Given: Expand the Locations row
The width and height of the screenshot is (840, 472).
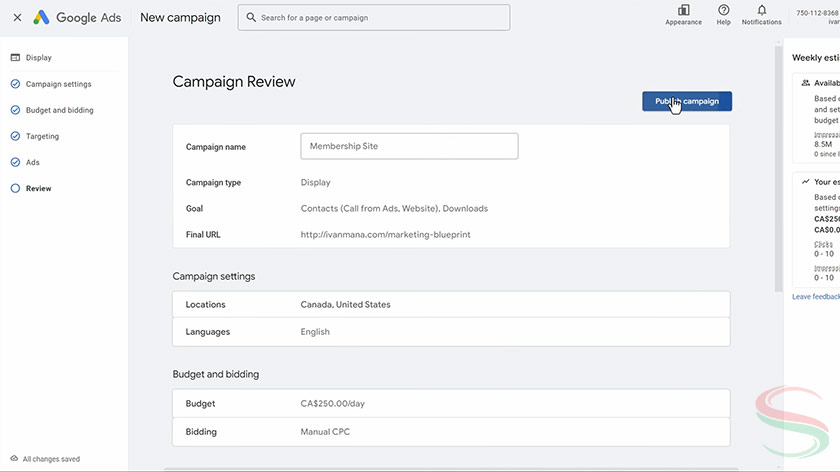Looking at the screenshot, I should coord(451,305).
